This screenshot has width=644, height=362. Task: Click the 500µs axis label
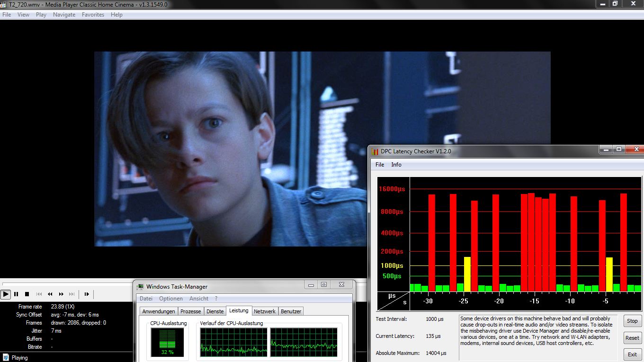click(x=392, y=276)
